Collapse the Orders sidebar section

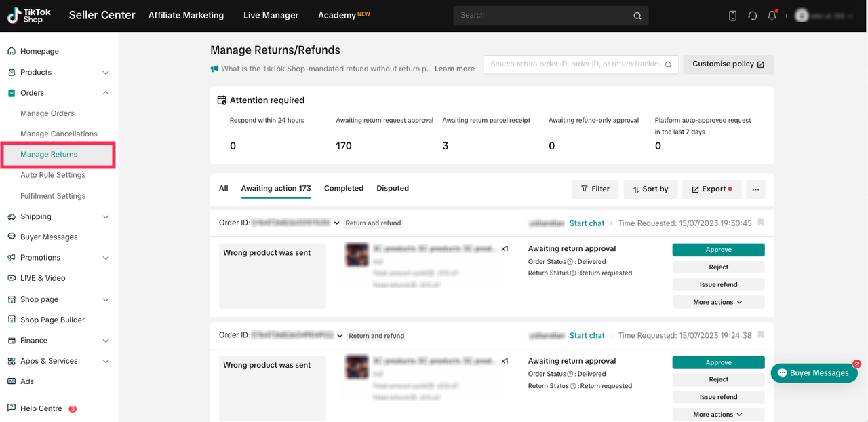tap(105, 93)
